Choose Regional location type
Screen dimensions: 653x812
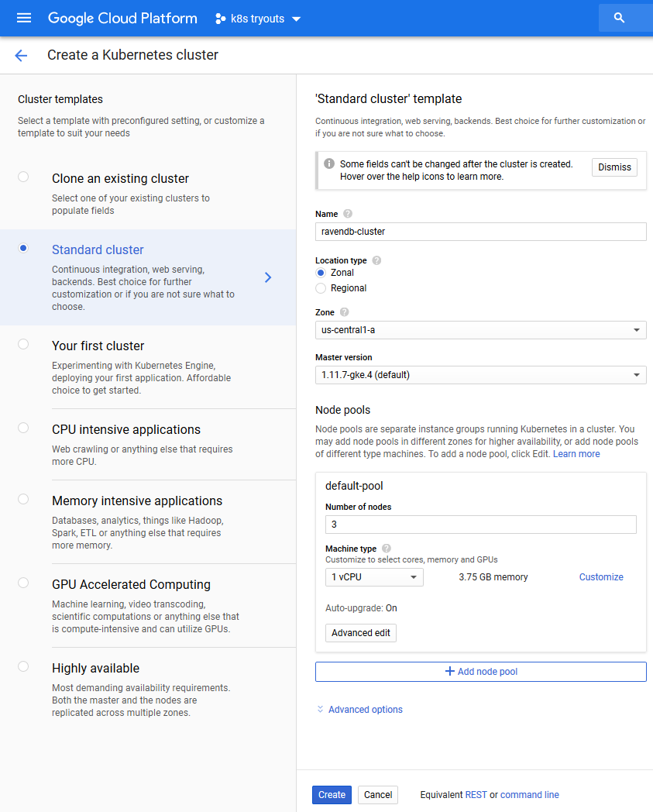coord(321,288)
